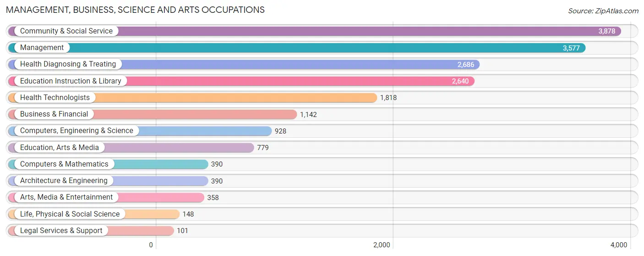The width and height of the screenshot is (644, 256).
Task: Click the 2,000 axis tick label
Action: click(382, 245)
